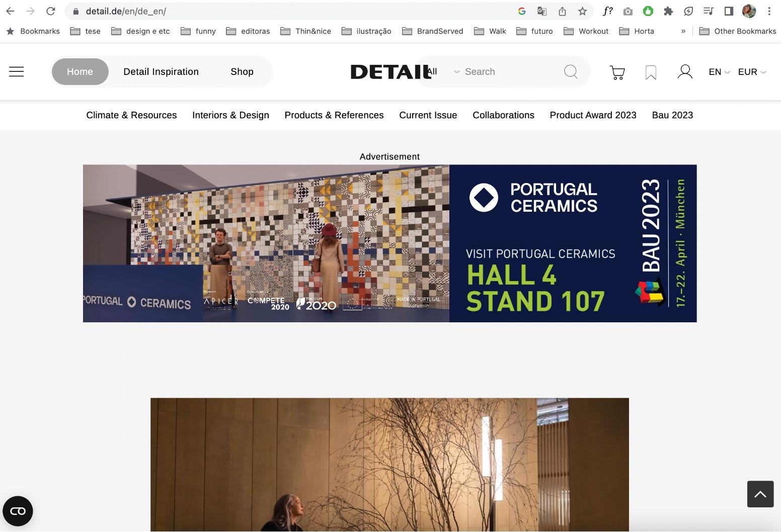
Task: Open the WhatFont extension
Action: click(x=608, y=11)
